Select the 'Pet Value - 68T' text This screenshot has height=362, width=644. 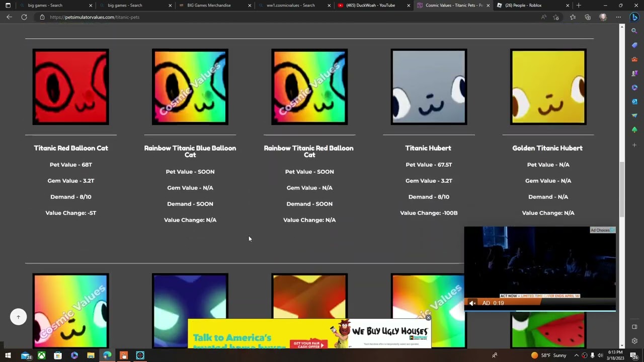click(71, 164)
